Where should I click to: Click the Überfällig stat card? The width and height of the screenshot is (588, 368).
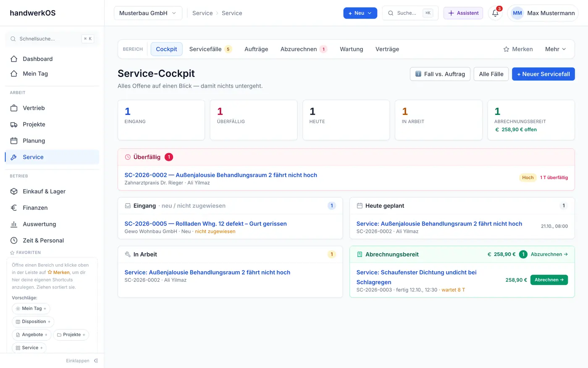254,120
